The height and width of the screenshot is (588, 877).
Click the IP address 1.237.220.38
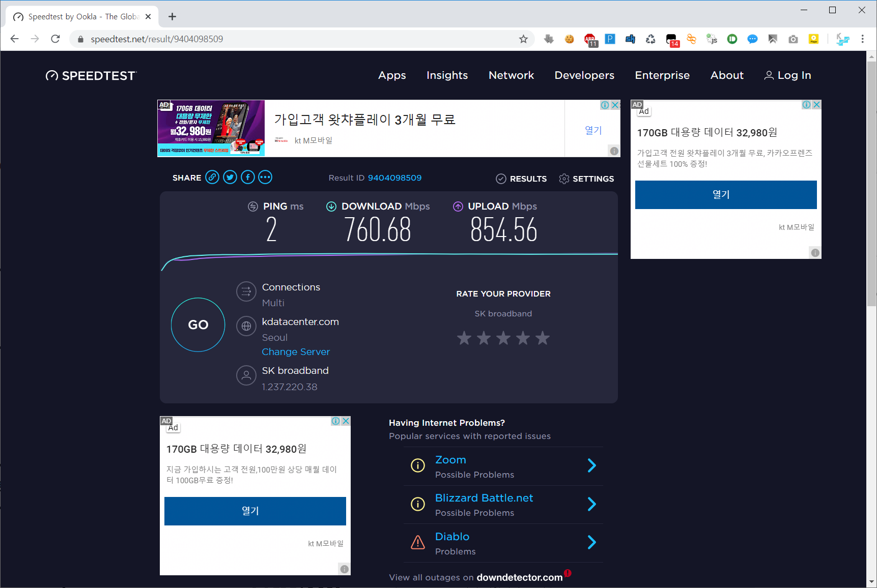click(290, 387)
